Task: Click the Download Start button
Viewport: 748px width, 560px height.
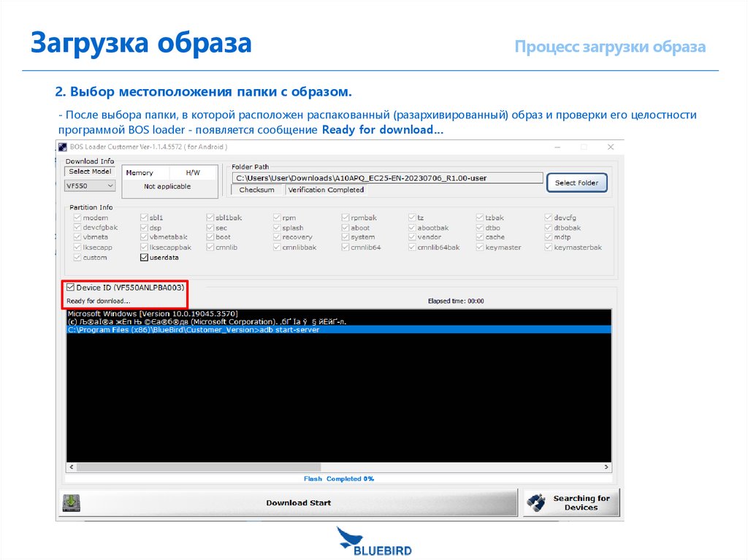Action: (298, 503)
